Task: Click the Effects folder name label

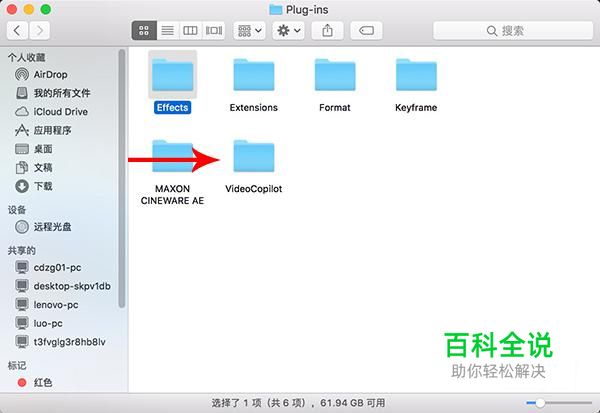Action: pos(173,108)
